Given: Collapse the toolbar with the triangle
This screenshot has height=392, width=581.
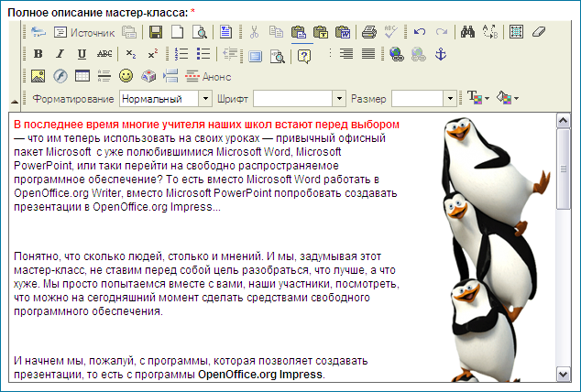Looking at the screenshot, I should pos(15,101).
